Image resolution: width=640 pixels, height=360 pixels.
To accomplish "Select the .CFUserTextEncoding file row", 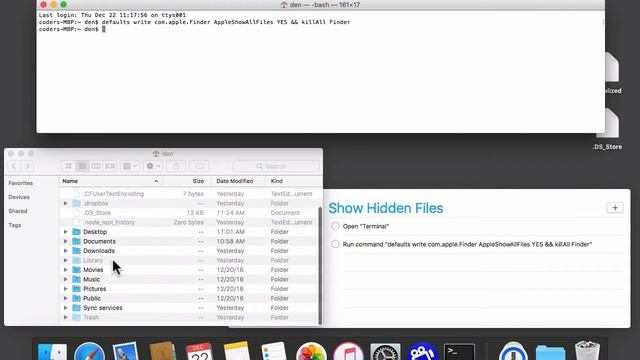I will 188,194.
